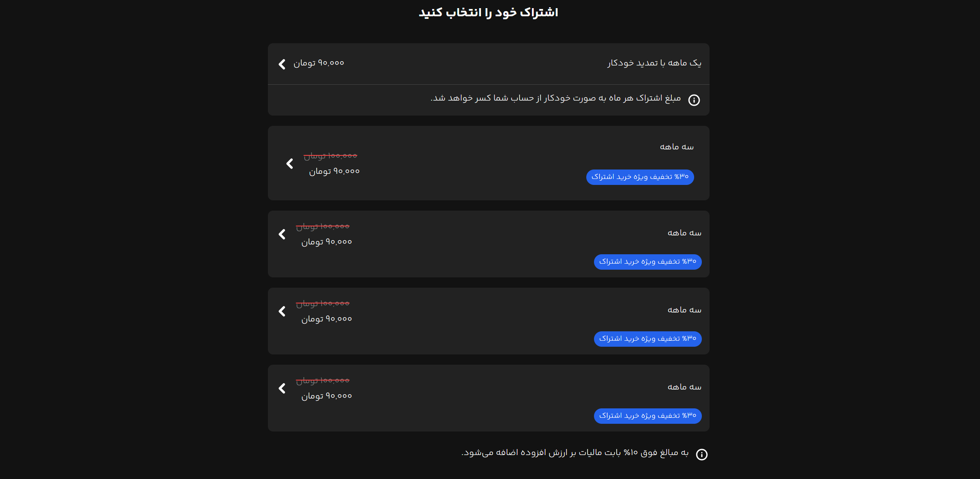Viewport: 980px width, 479px height.
Task: Click the ۳۰% discount badge on the first سه ماهه card
Action: click(640, 177)
